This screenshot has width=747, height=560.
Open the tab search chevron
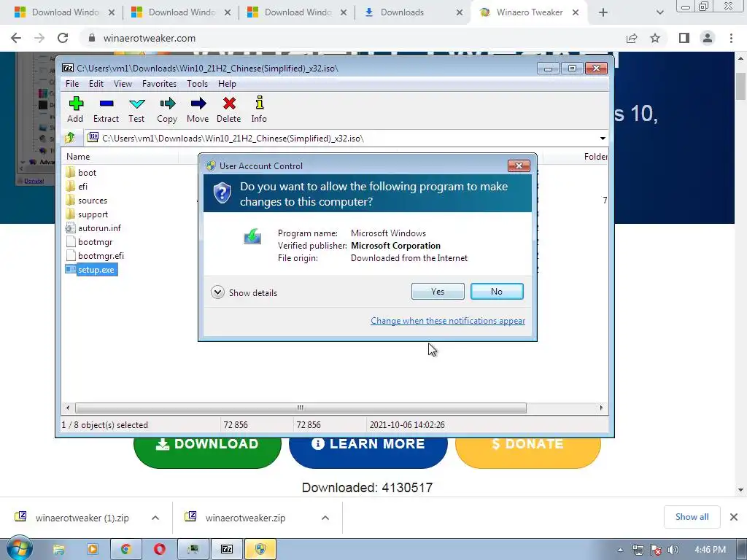coord(659,13)
